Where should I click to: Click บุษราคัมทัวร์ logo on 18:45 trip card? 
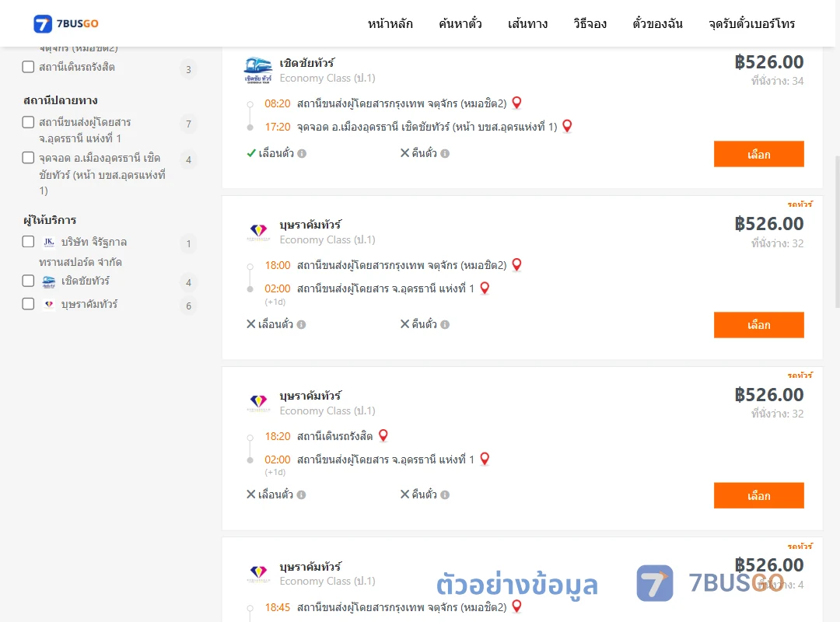coord(258,573)
